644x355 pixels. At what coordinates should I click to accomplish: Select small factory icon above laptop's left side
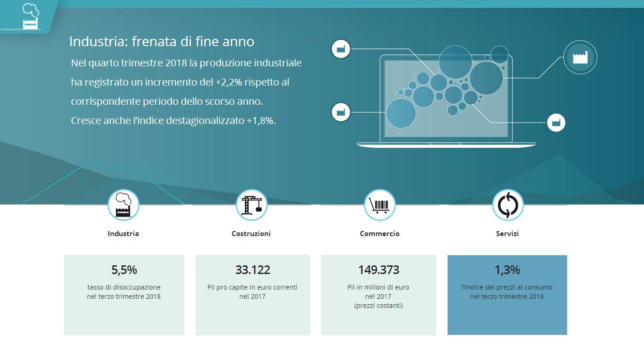pos(341,49)
